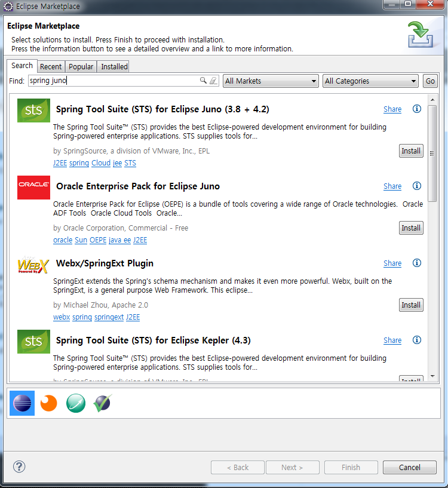Click the spring tag under STS Juno
The image size is (448, 488).
coord(79,163)
